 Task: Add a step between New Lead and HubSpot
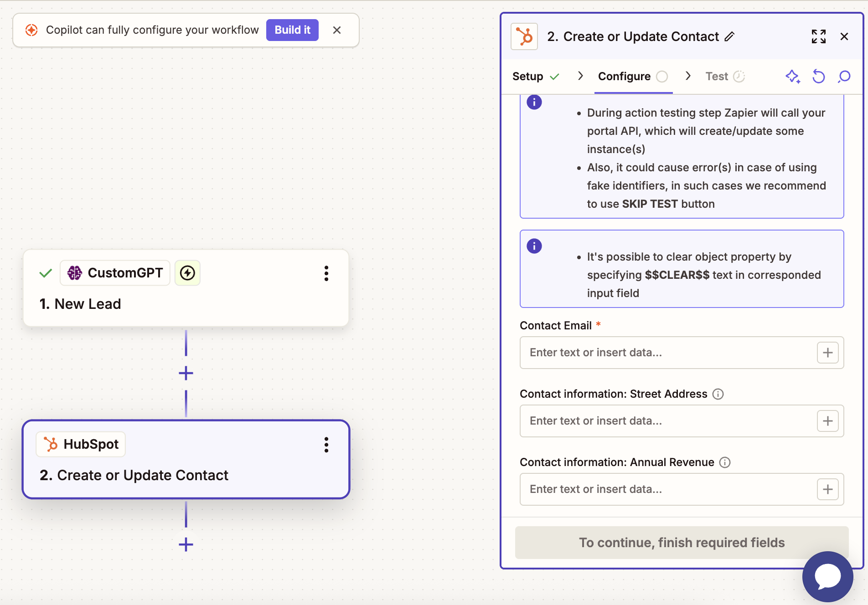tap(186, 373)
